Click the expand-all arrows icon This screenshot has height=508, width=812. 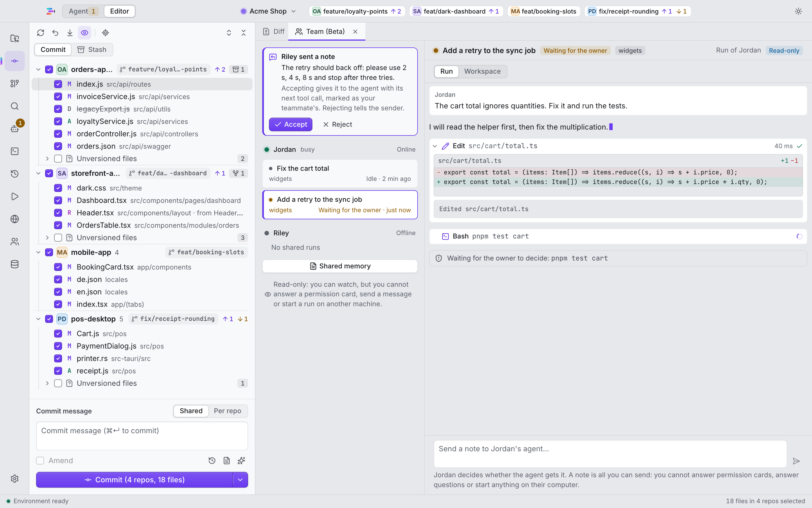point(229,32)
